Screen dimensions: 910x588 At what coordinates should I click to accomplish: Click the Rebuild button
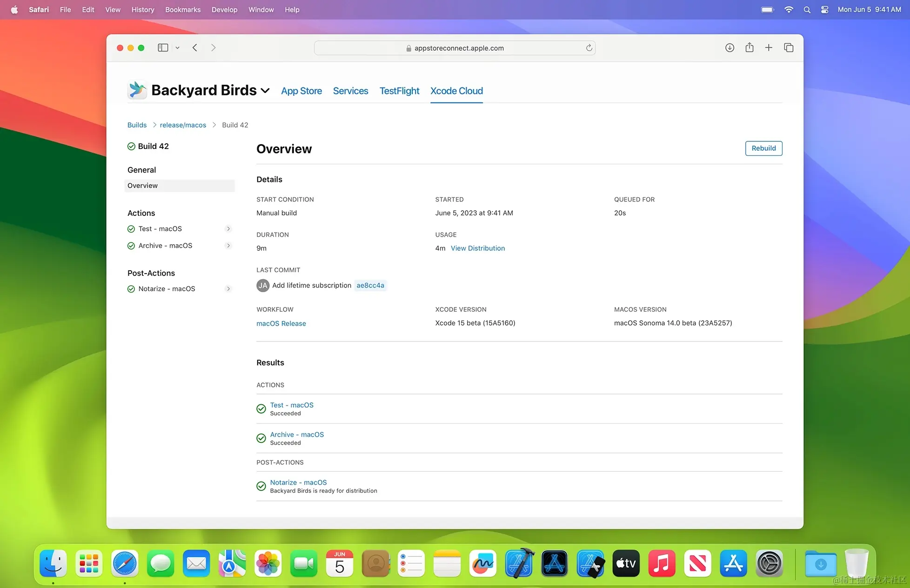point(763,148)
